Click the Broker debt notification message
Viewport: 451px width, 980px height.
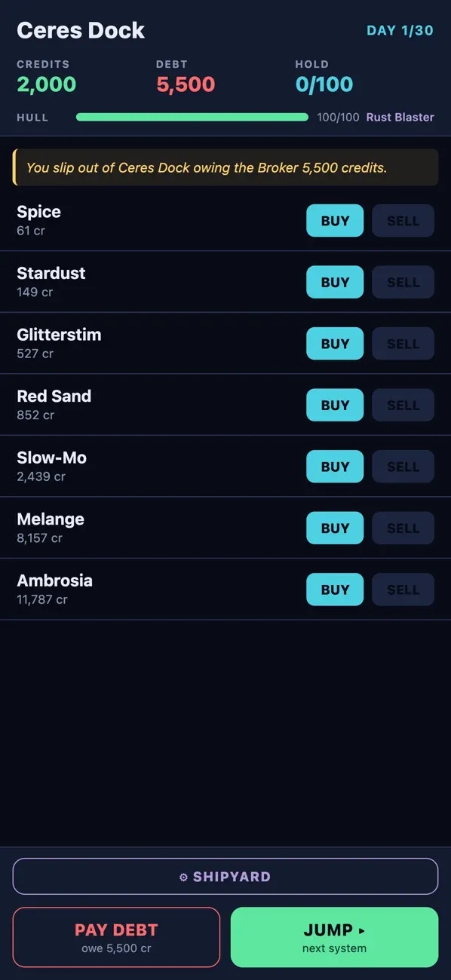pyautogui.click(x=226, y=167)
